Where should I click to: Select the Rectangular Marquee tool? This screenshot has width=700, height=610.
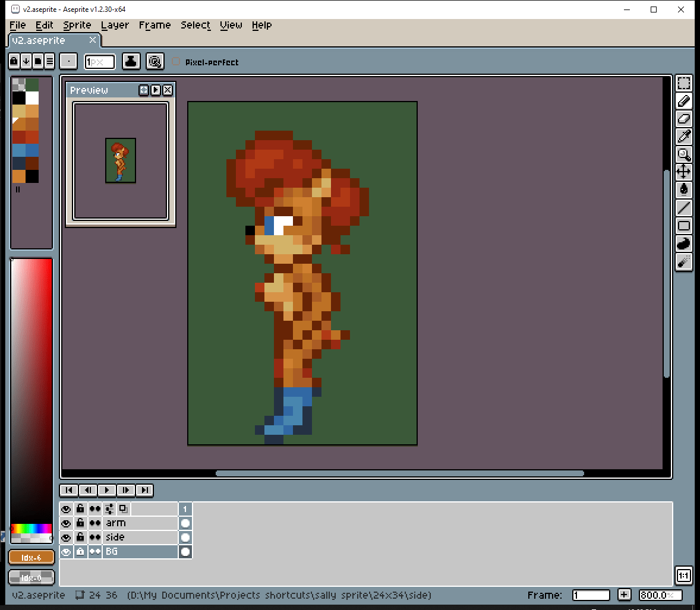pyautogui.click(x=684, y=84)
